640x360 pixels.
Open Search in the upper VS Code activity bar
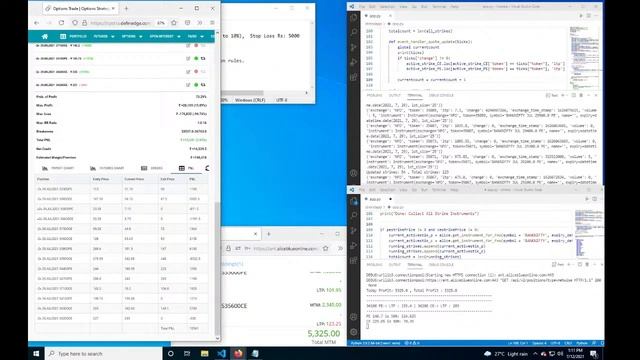pyautogui.click(x=353, y=32)
